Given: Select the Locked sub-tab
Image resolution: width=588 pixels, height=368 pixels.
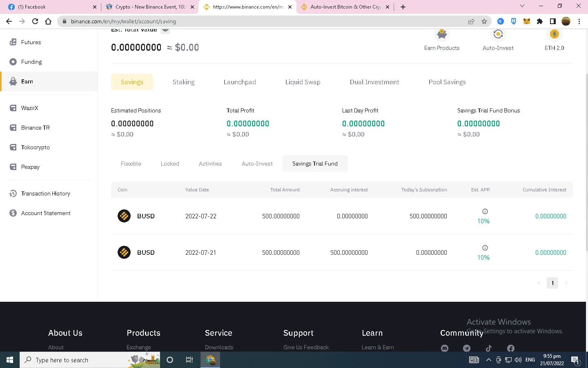Looking at the screenshot, I should point(170,164).
